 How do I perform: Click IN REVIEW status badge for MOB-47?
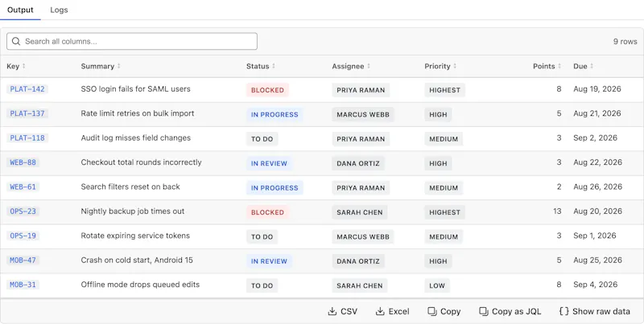pos(269,261)
